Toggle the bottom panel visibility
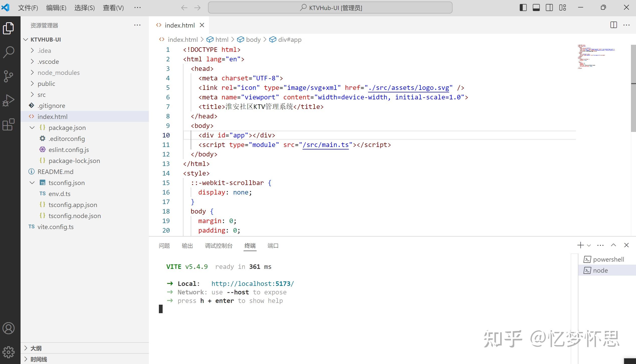The height and width of the screenshot is (364, 636). 536,8
